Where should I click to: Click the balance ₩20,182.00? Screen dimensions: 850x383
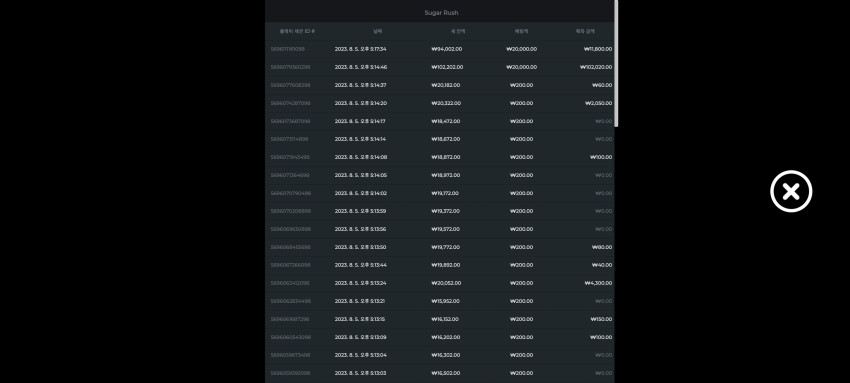(446, 85)
